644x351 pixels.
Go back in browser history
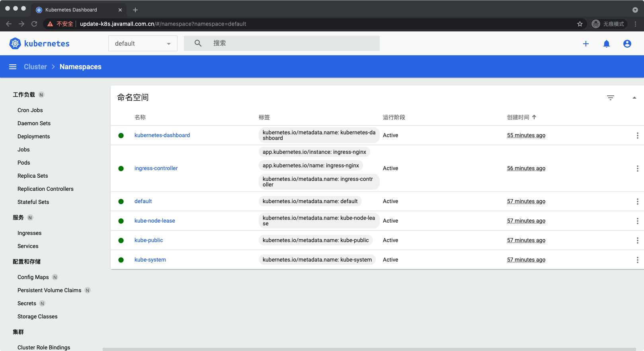[9, 24]
